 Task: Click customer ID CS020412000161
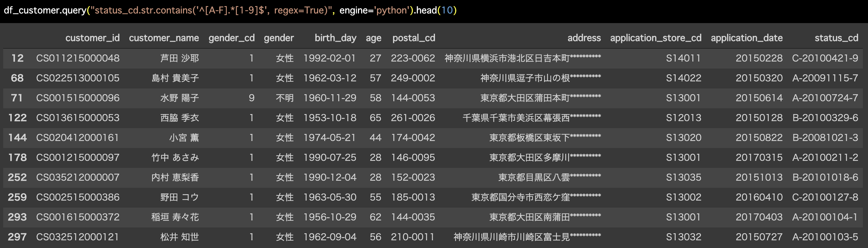[78, 138]
